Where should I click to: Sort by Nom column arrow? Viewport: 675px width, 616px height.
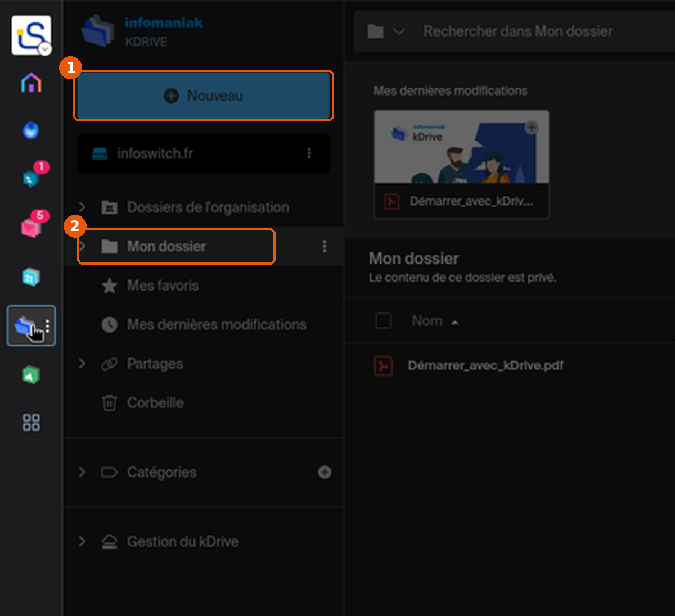[x=455, y=322]
